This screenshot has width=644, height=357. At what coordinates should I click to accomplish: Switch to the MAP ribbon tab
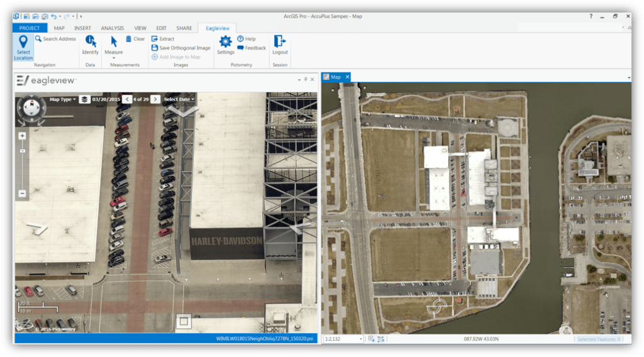pyautogui.click(x=59, y=28)
